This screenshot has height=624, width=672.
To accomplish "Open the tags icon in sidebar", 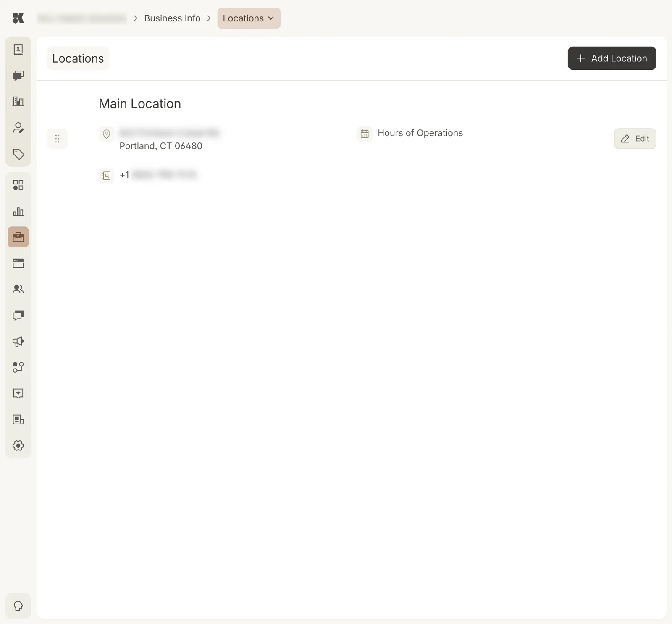I will tap(18, 154).
